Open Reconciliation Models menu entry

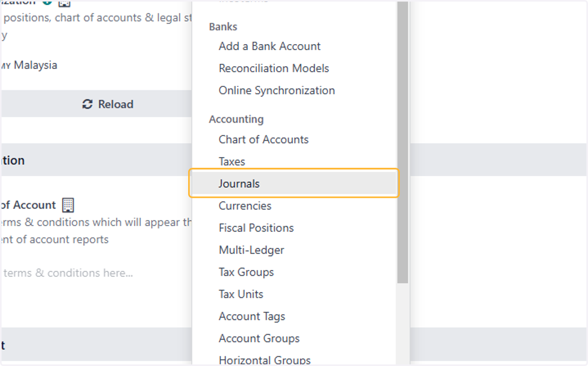[274, 68]
